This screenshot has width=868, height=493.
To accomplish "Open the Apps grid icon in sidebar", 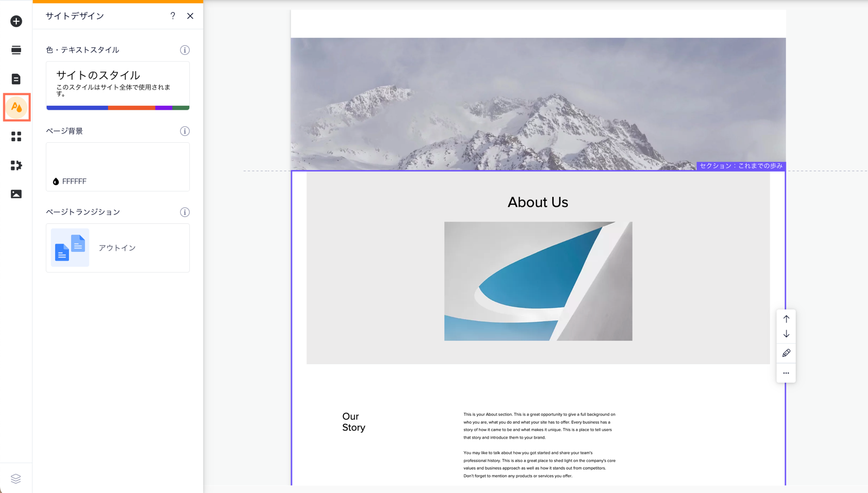I will (x=16, y=136).
